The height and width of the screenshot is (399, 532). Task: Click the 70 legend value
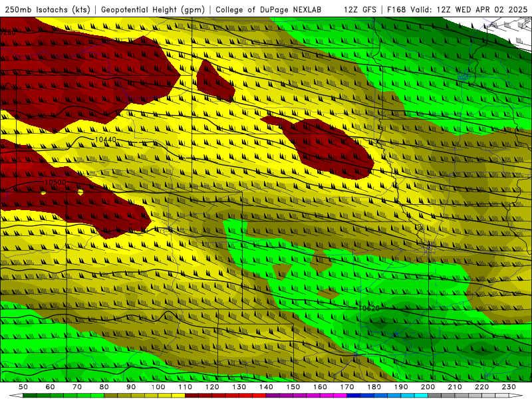click(77, 387)
